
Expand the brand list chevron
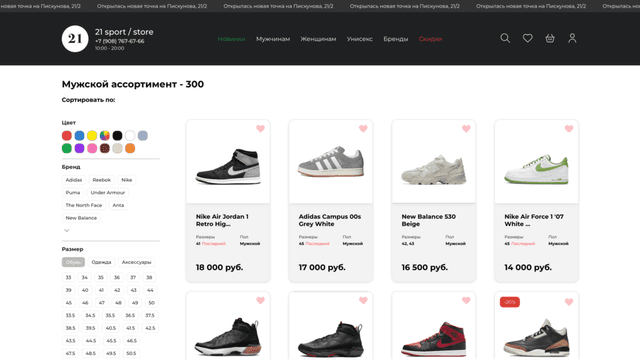click(67, 231)
